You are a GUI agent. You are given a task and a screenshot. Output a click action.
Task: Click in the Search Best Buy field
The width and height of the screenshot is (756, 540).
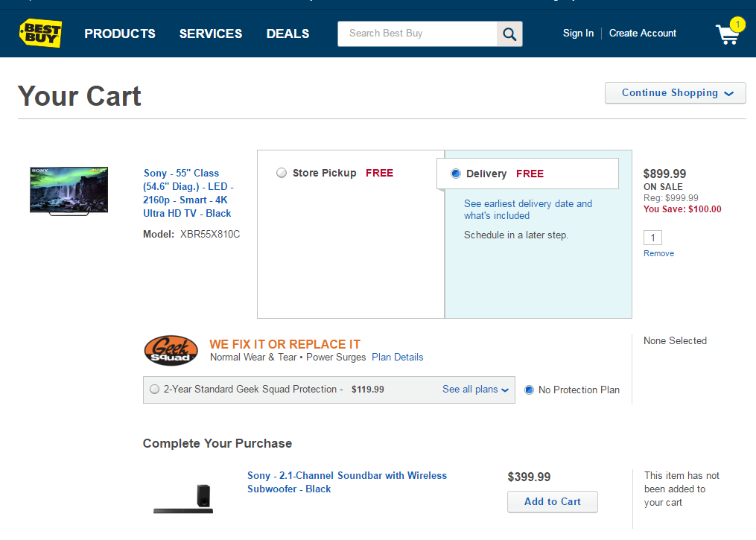pyautogui.click(x=417, y=34)
